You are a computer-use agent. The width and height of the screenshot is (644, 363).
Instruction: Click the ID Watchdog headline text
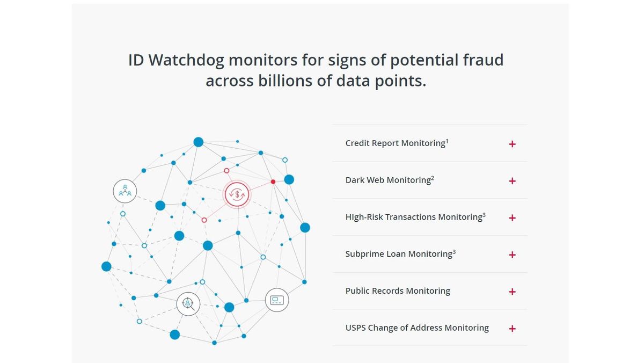(x=316, y=70)
